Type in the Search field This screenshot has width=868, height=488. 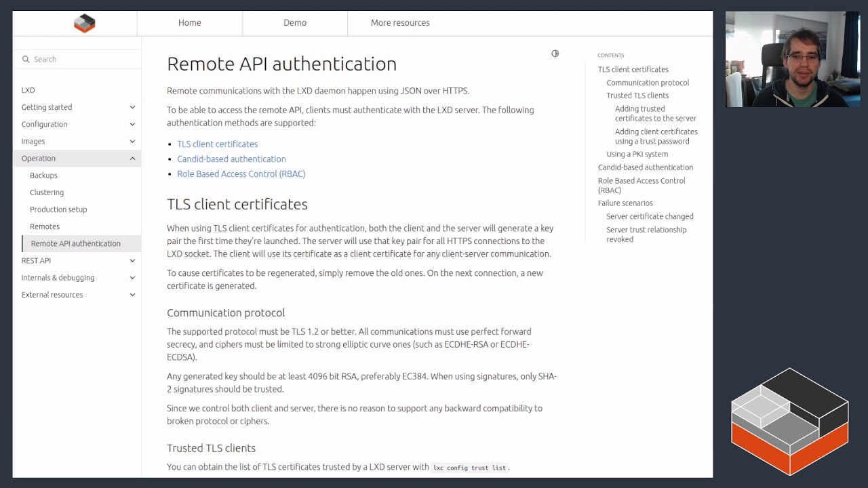81,60
